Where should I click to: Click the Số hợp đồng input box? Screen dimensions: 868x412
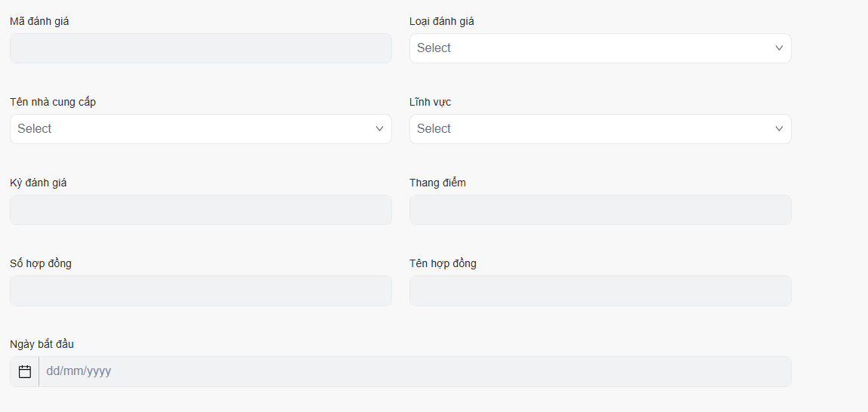200,291
